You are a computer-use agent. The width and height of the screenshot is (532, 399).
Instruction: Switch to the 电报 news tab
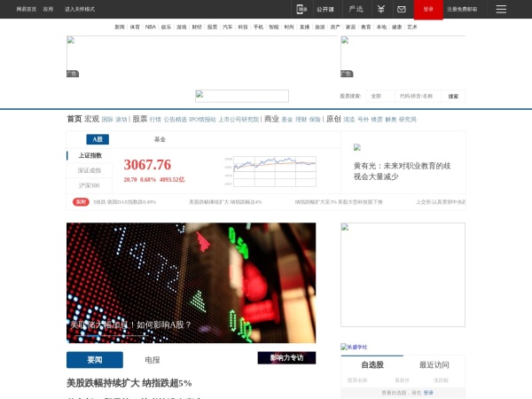pyautogui.click(x=153, y=360)
